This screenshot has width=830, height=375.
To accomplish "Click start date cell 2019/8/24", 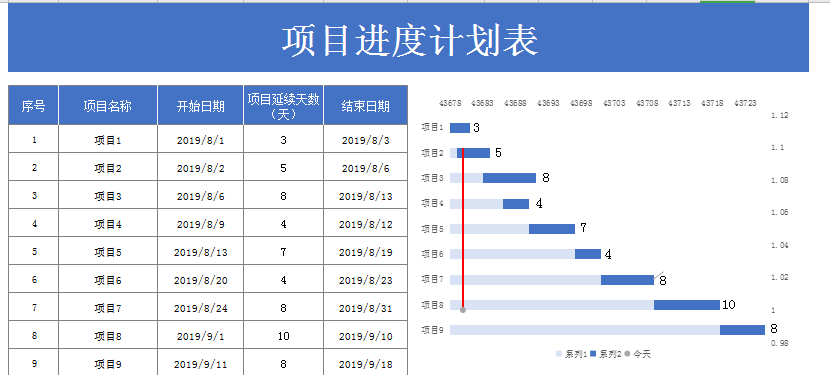I will pos(201,308).
